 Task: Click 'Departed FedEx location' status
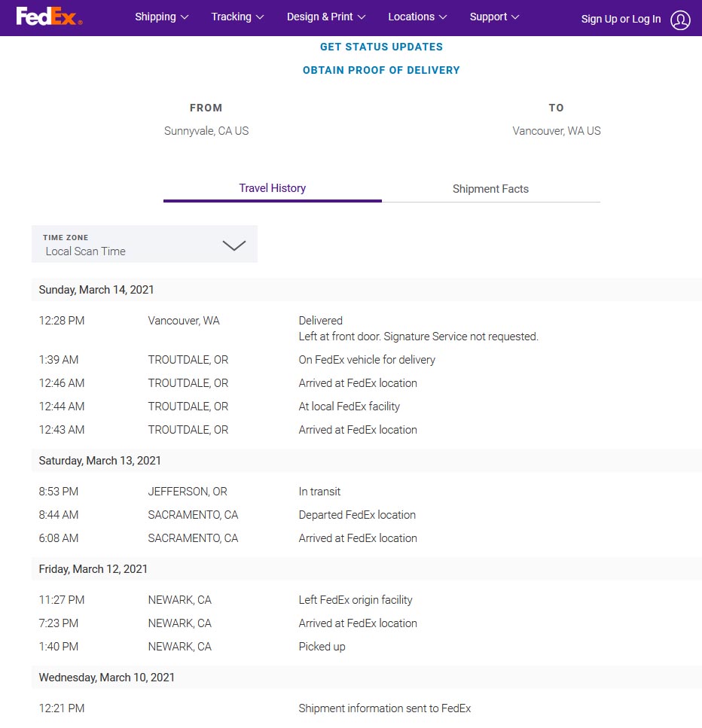coord(357,515)
